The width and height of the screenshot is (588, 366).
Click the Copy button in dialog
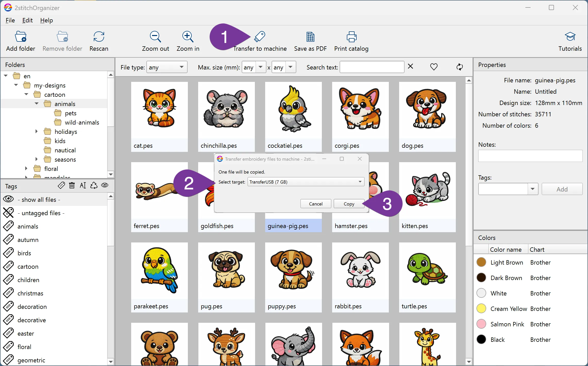point(349,204)
